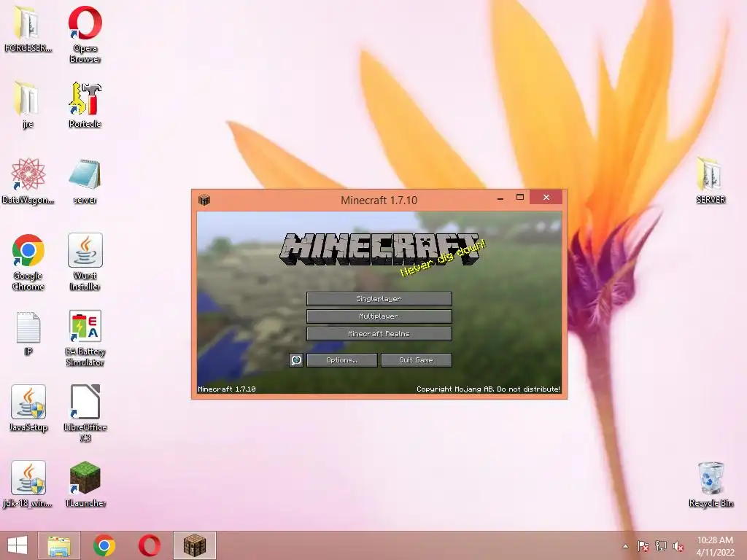Select the FORGESER... folder on desktop
The image size is (747, 560).
[28, 28]
